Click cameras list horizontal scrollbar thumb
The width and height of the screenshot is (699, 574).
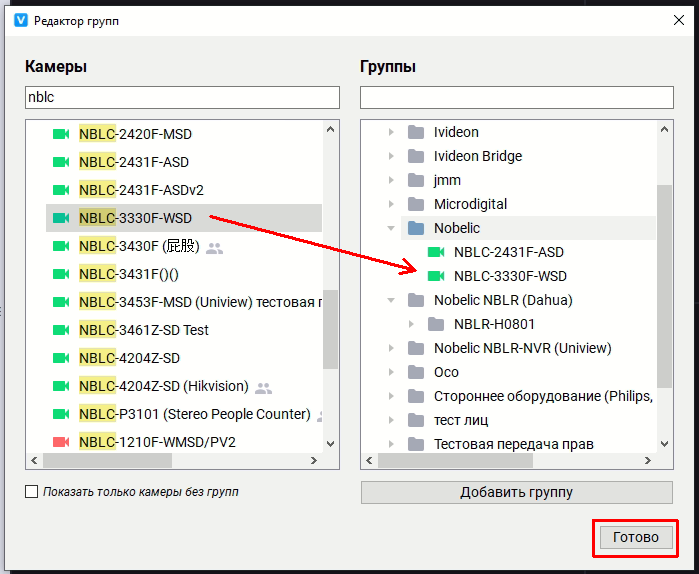107,460
